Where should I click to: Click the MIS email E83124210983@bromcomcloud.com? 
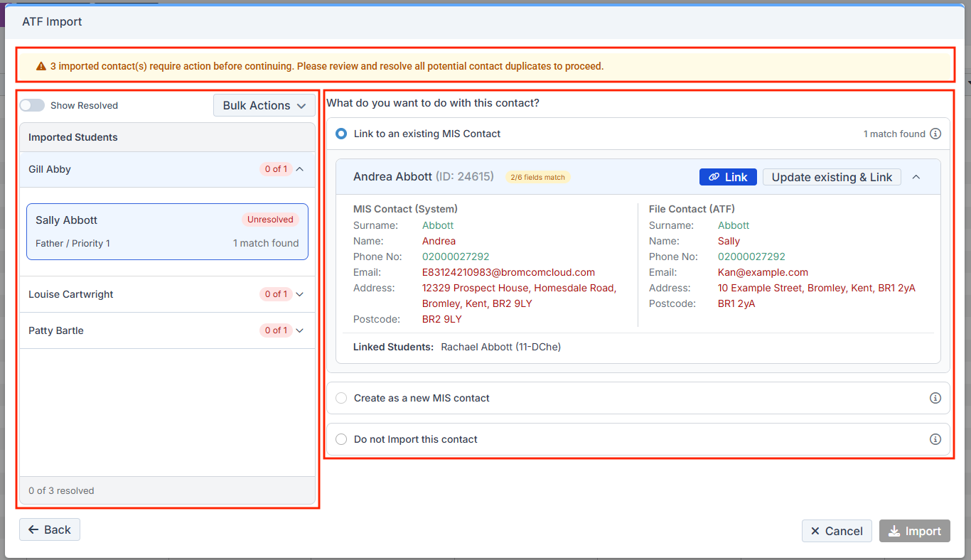(x=508, y=272)
